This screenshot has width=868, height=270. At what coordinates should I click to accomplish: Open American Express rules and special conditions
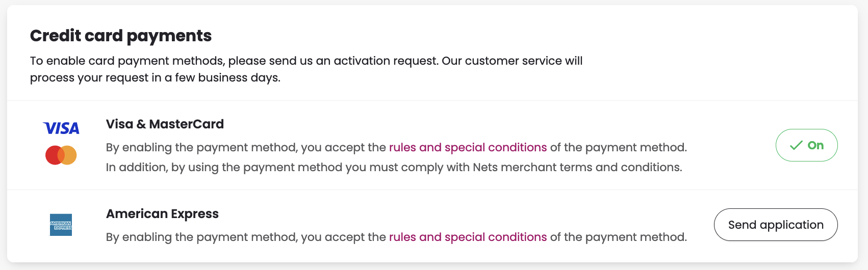click(x=468, y=237)
